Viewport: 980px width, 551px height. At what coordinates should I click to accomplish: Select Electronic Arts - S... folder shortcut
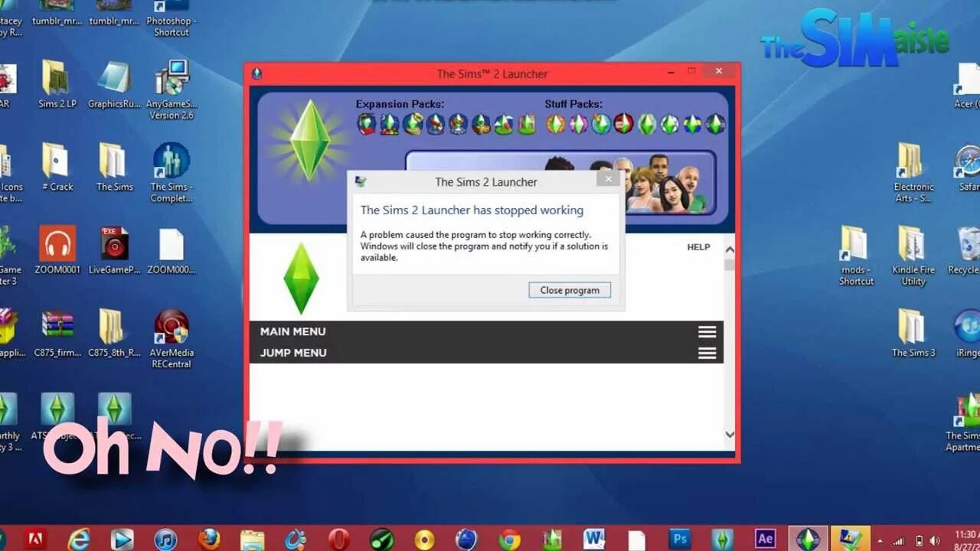click(913, 172)
